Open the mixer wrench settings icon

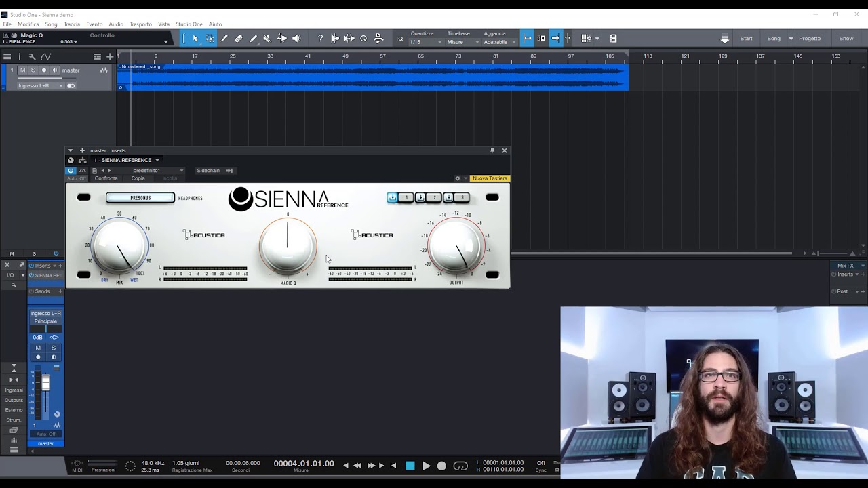[14, 285]
